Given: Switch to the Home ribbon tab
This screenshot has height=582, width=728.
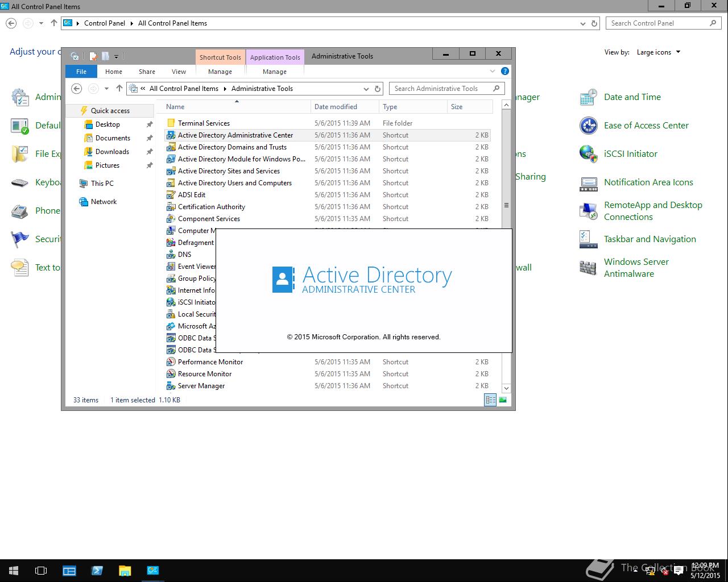Looking at the screenshot, I should coord(114,72).
